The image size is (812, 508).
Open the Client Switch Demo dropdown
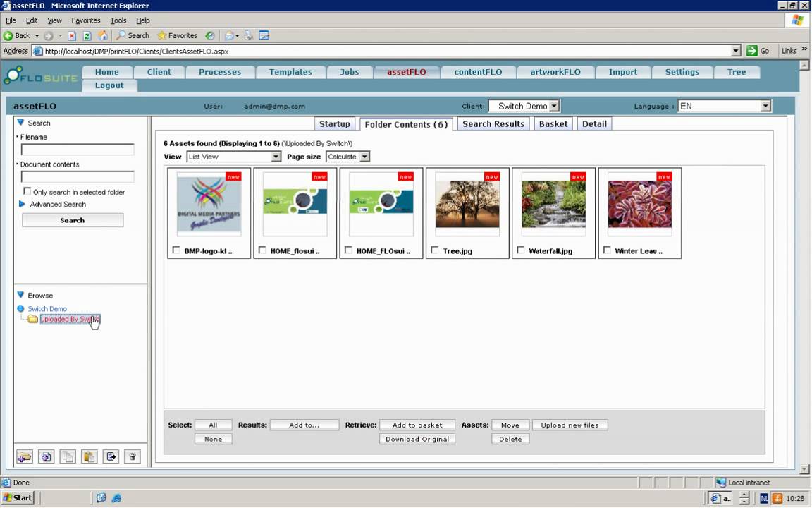(524, 107)
